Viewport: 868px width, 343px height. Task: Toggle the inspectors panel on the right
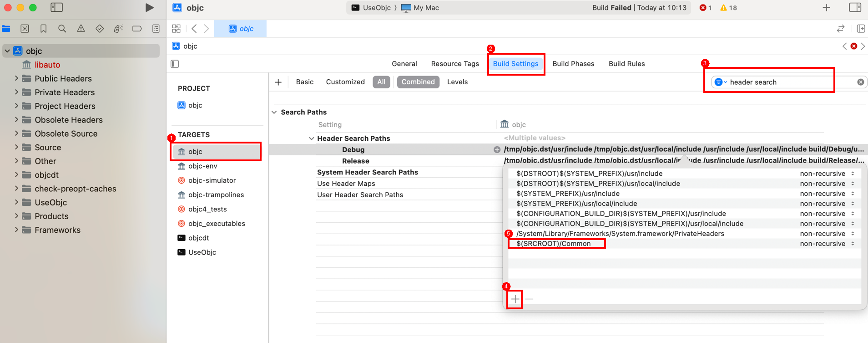[855, 8]
